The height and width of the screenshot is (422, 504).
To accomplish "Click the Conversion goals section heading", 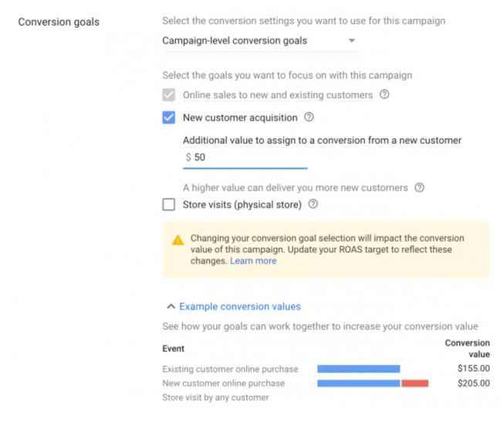I will click(59, 22).
